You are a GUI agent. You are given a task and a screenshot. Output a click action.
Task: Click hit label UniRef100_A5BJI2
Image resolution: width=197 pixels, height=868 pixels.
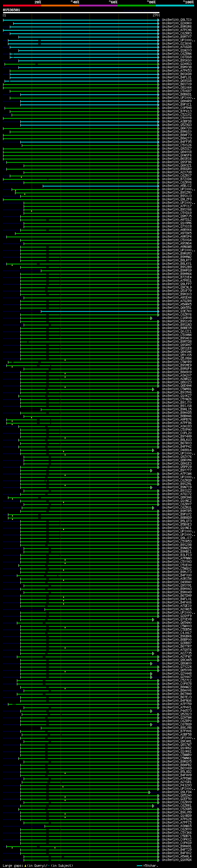pyautogui.click(x=177, y=186)
